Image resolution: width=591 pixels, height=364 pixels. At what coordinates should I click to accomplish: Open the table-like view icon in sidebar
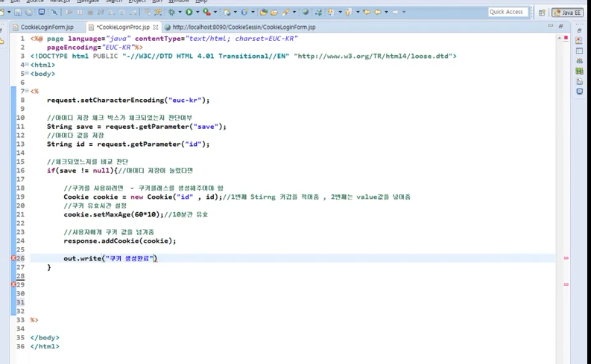(579, 51)
